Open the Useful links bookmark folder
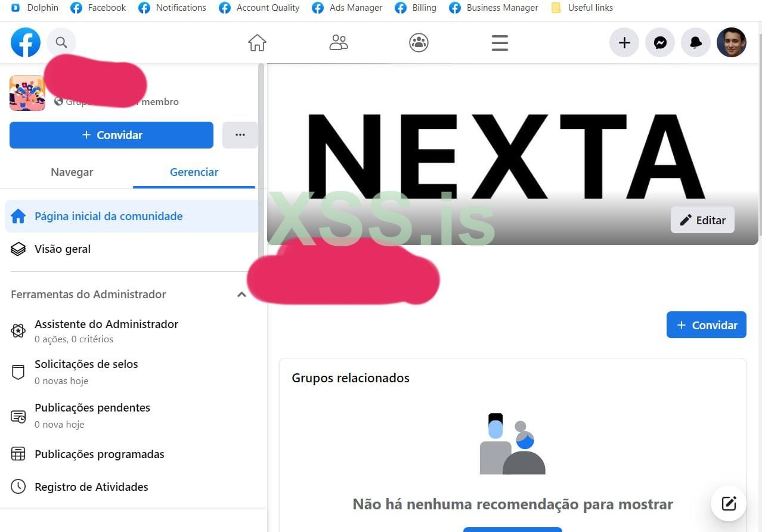The height and width of the screenshot is (532, 762). [582, 8]
